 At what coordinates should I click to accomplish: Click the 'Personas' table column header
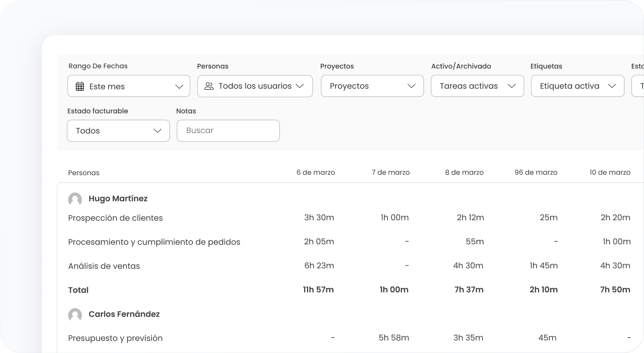tap(84, 173)
